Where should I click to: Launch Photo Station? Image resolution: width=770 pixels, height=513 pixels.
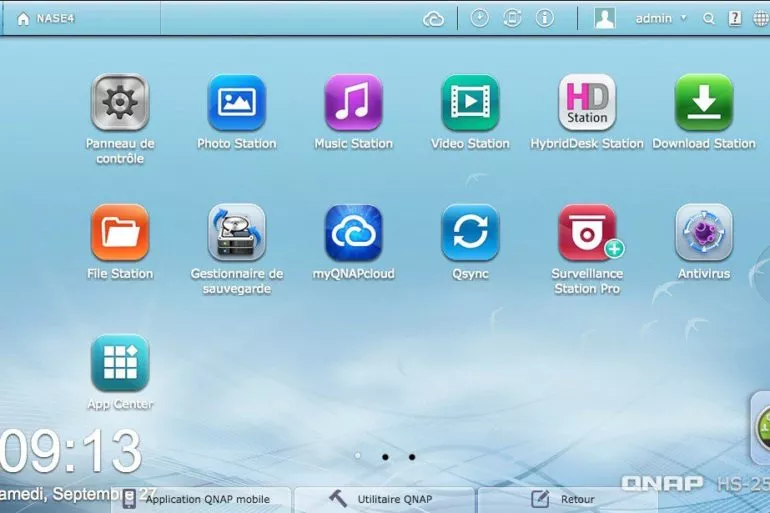(237, 103)
